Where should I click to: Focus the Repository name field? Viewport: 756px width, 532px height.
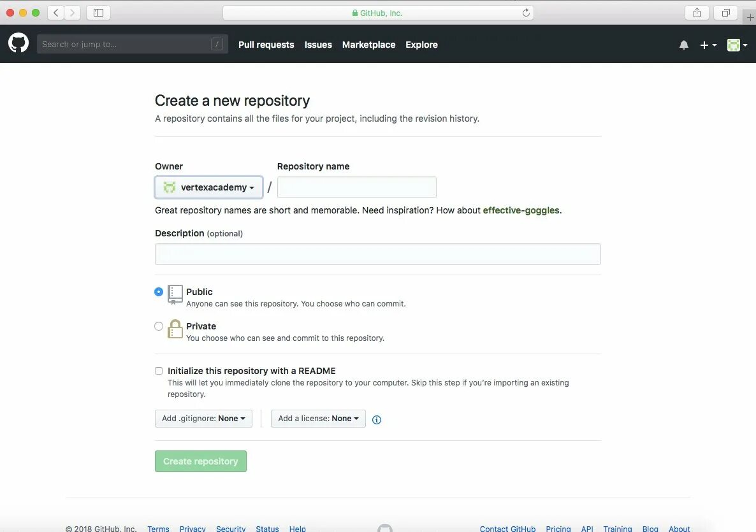[x=357, y=187]
